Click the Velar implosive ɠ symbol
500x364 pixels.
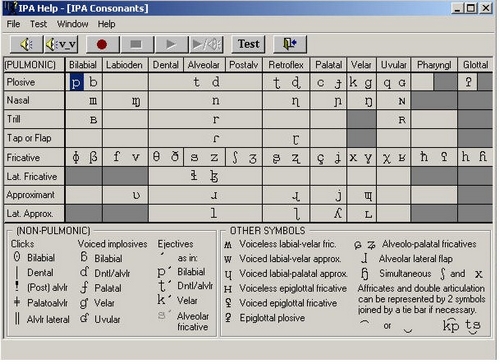pyautogui.click(x=83, y=303)
